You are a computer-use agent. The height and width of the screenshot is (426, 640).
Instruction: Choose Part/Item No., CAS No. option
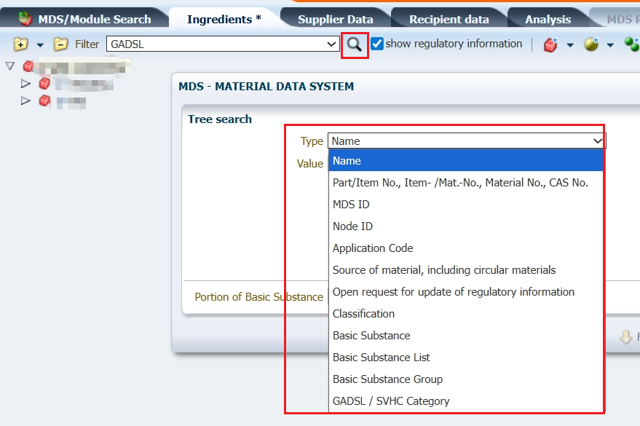tap(466, 182)
